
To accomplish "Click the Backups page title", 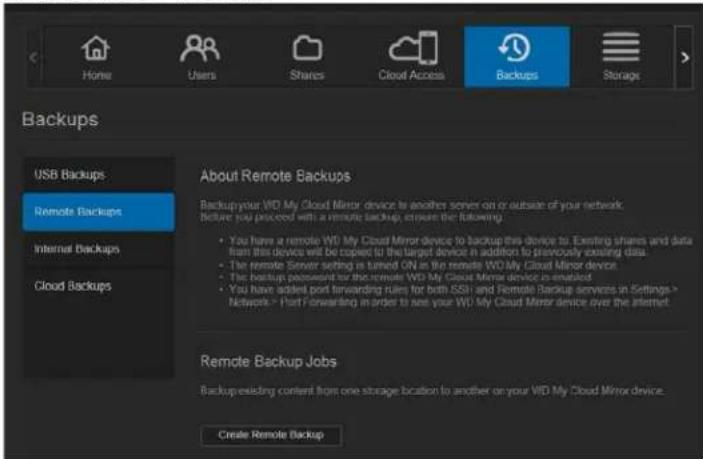I will click(60, 120).
